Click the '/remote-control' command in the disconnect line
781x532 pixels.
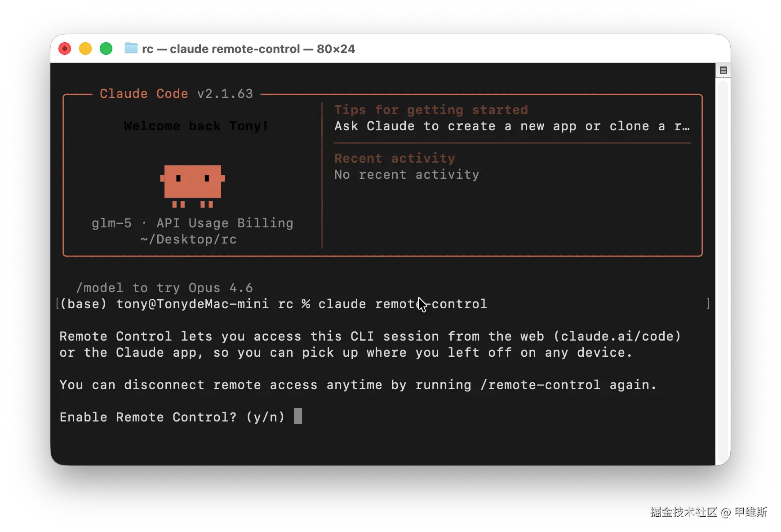click(x=541, y=385)
